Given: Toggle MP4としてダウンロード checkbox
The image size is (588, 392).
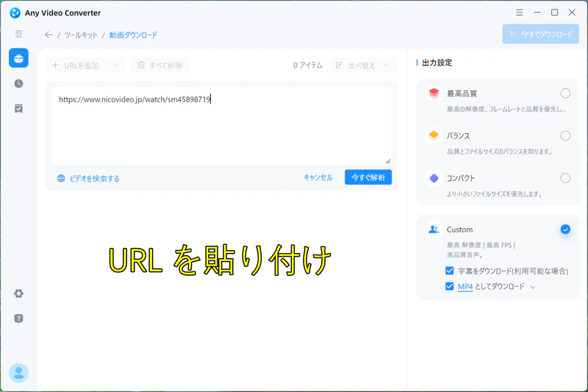Looking at the screenshot, I should click(x=450, y=286).
